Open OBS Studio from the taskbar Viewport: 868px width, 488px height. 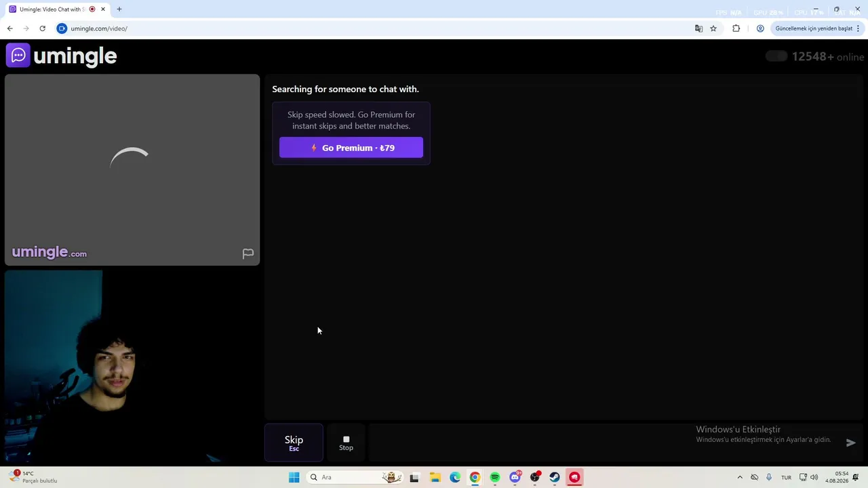tap(535, 477)
